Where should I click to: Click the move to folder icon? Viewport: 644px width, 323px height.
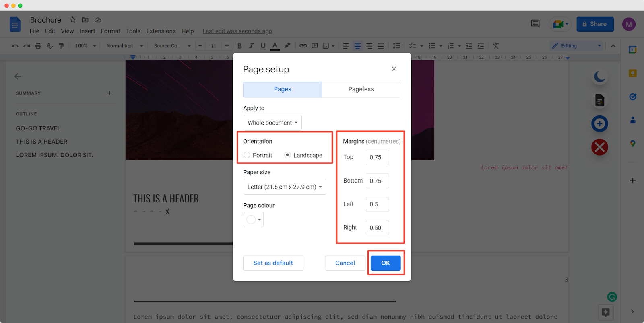pos(85,20)
